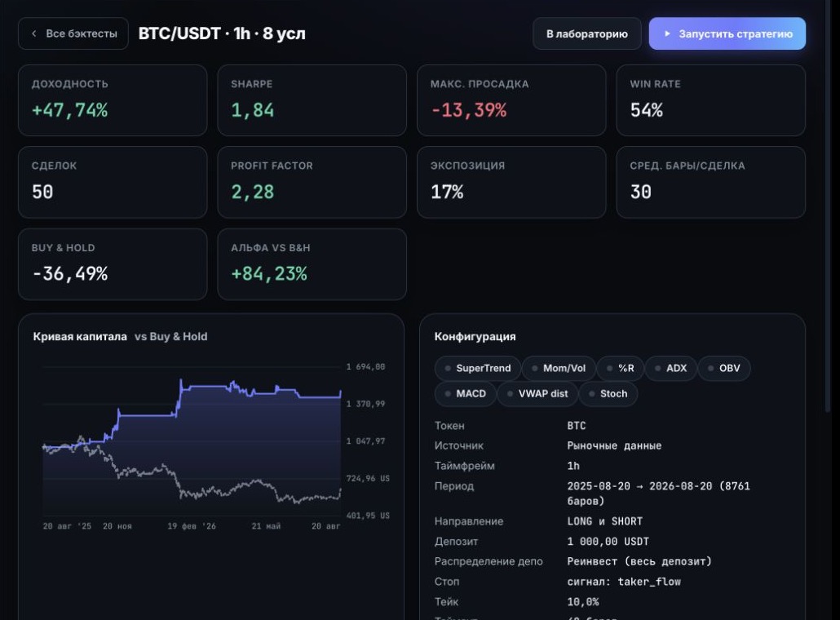Screen dimensions: 840x620
Task: Click the Кривая капитала chart heading
Action: [80, 337]
